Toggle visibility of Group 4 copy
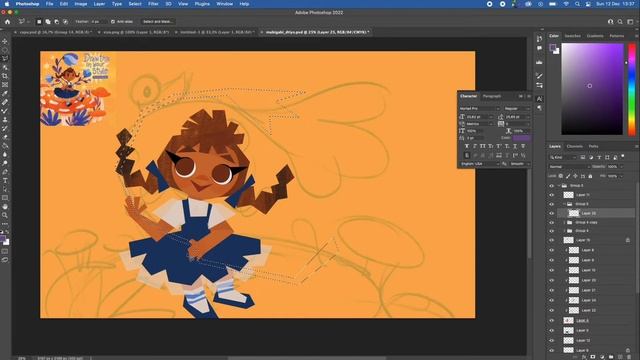The height and width of the screenshot is (360, 640). pyautogui.click(x=552, y=222)
